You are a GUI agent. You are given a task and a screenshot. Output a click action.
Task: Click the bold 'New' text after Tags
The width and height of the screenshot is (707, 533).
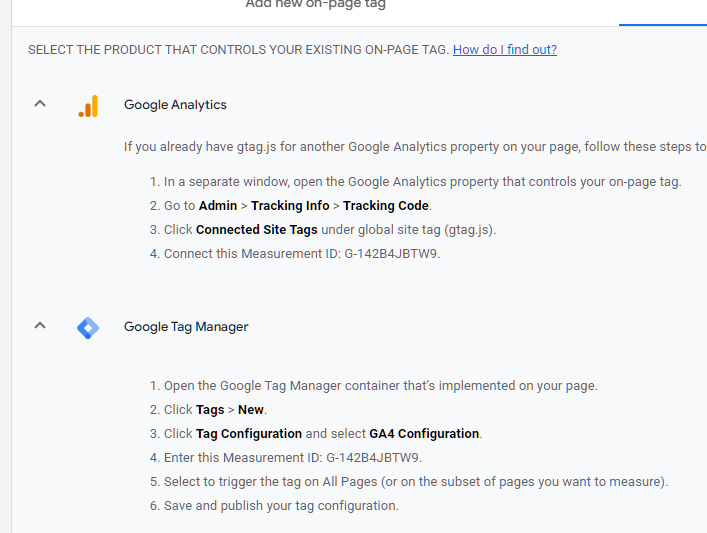coord(251,410)
